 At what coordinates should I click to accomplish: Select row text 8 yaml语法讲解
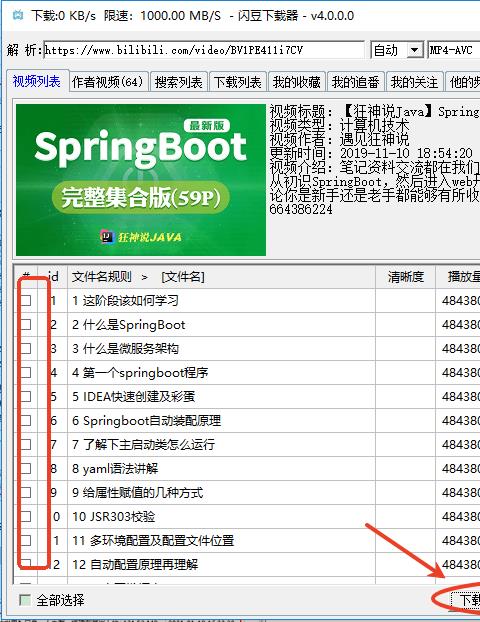pyautogui.click(x=115, y=468)
